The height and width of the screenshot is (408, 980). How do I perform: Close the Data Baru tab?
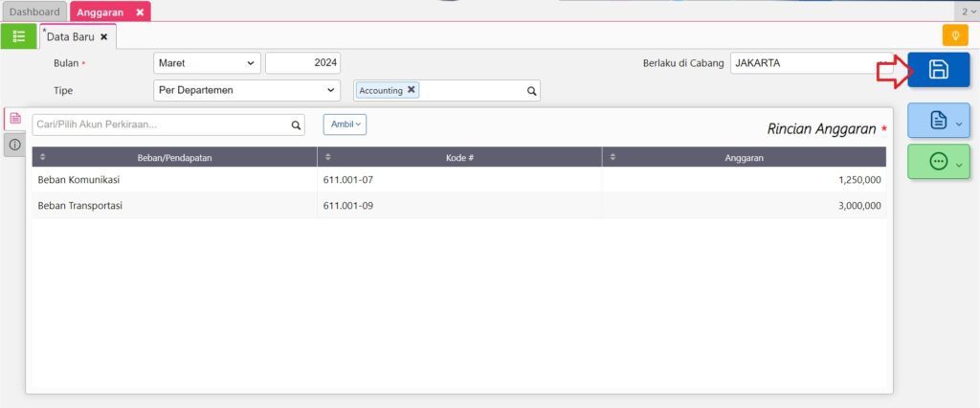tap(104, 36)
